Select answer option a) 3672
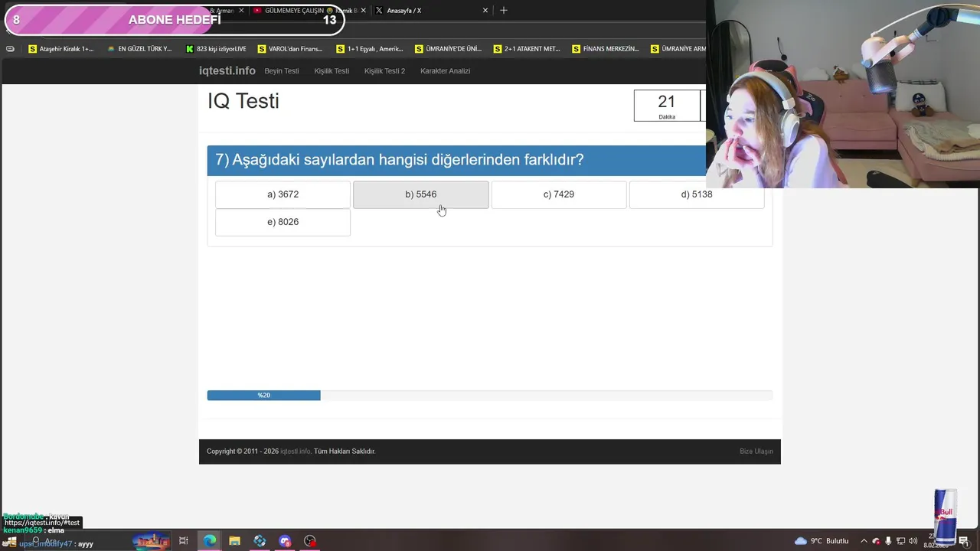 pos(283,194)
